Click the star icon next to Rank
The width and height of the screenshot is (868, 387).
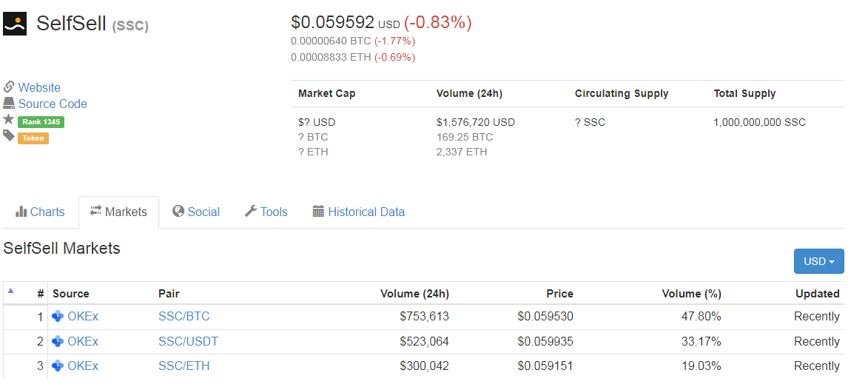[x=9, y=120]
